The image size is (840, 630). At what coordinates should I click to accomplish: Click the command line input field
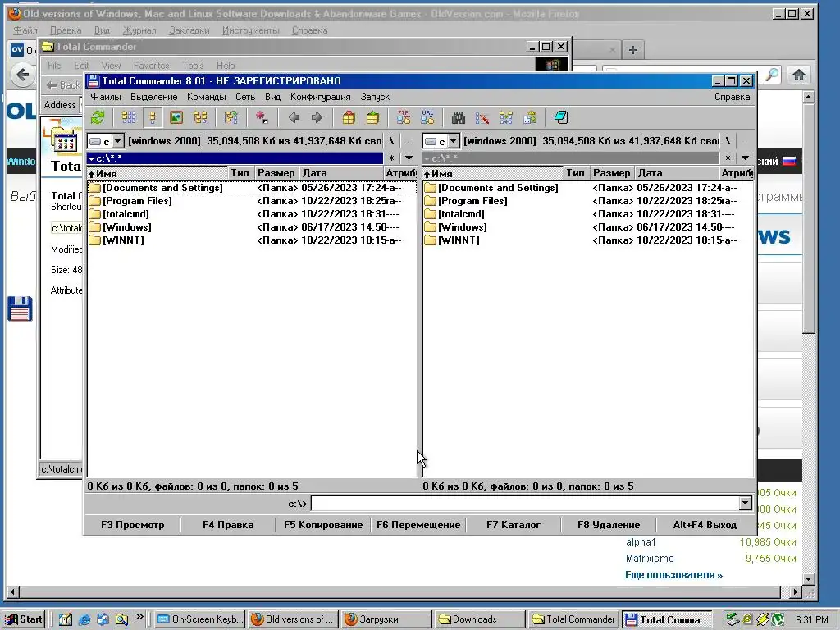click(x=525, y=503)
